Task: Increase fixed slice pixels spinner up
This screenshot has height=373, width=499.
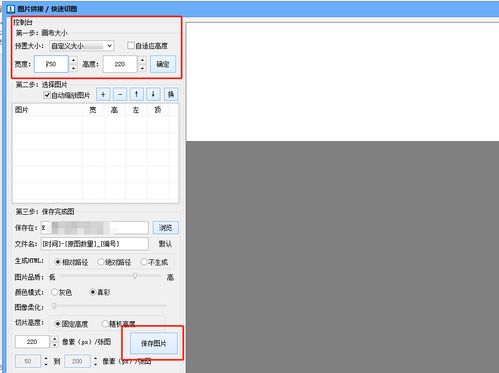Action: tap(54, 338)
